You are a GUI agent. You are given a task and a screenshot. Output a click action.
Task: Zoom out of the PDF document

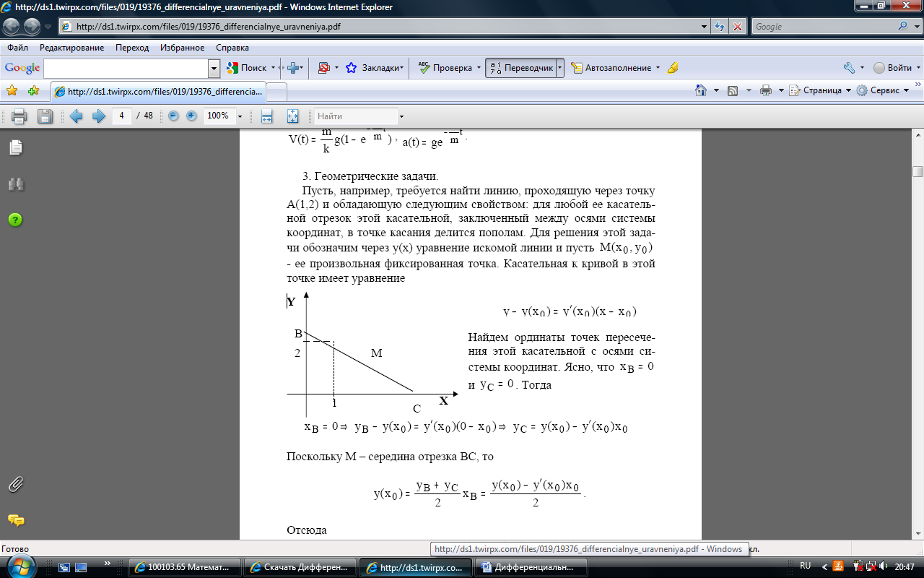(x=173, y=116)
